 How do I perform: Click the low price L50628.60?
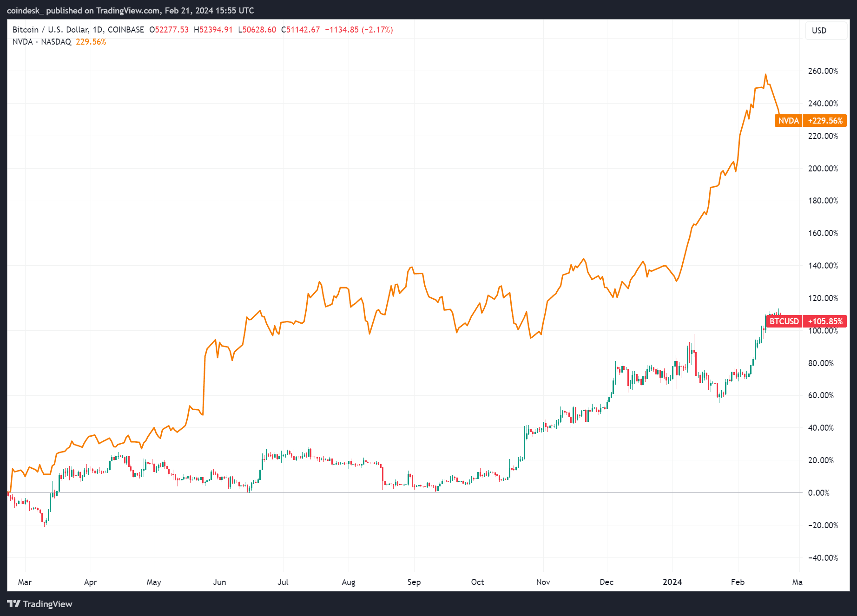257,30
